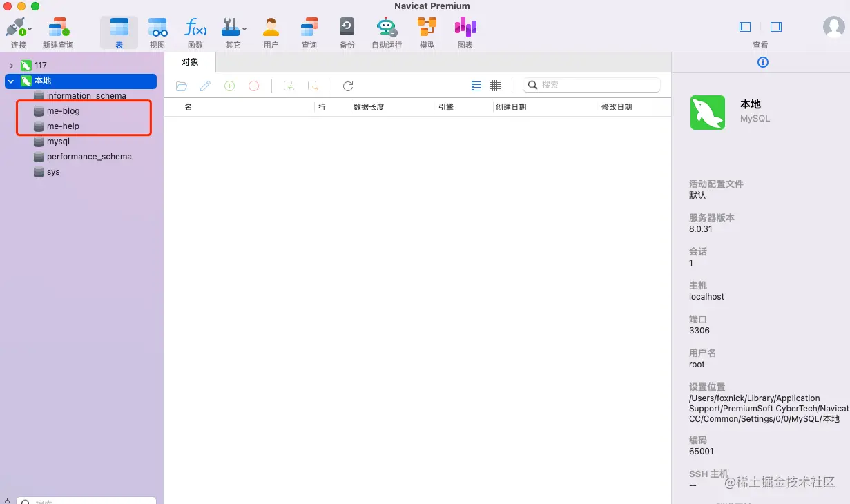Switch to the Objects (对象) tab
The image size is (850, 504).
[190, 62]
